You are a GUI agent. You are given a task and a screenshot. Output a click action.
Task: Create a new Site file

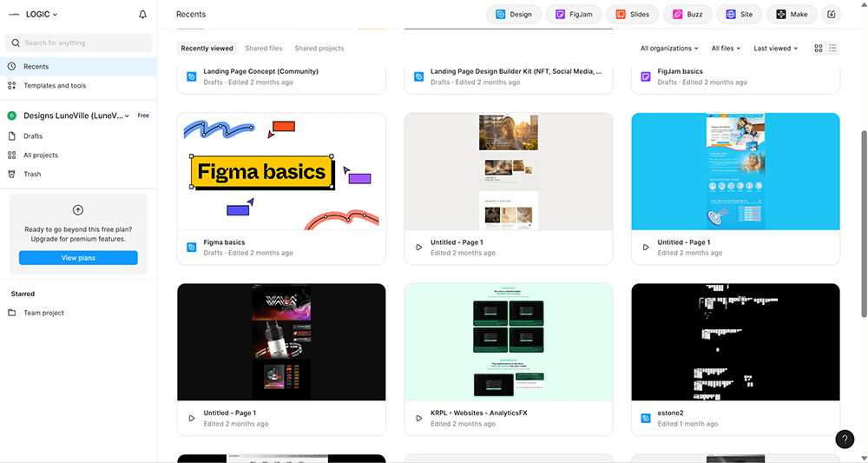(739, 15)
